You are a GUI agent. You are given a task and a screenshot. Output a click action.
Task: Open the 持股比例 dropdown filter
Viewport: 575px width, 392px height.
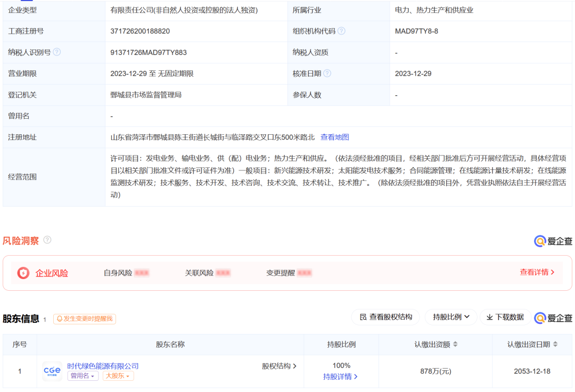point(451,317)
